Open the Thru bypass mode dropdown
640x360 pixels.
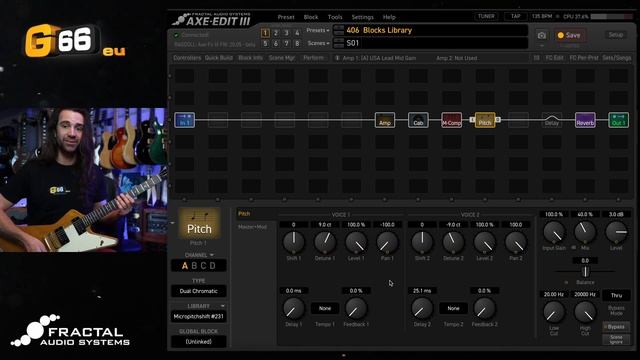tap(616, 295)
